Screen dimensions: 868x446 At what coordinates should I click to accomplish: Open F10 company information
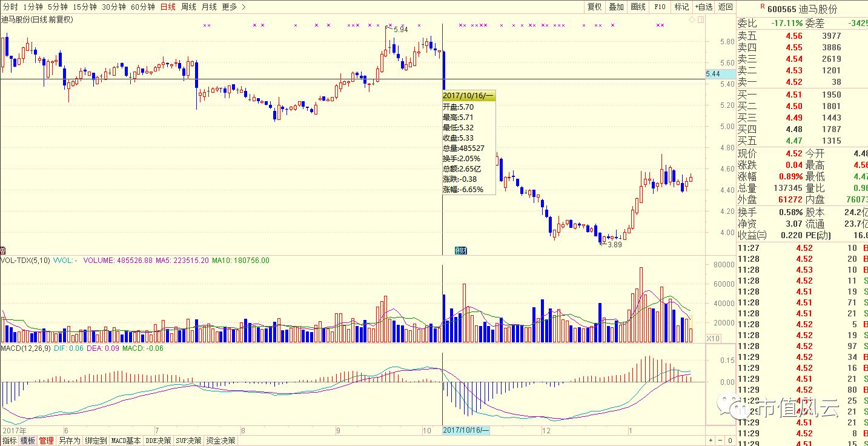point(660,7)
